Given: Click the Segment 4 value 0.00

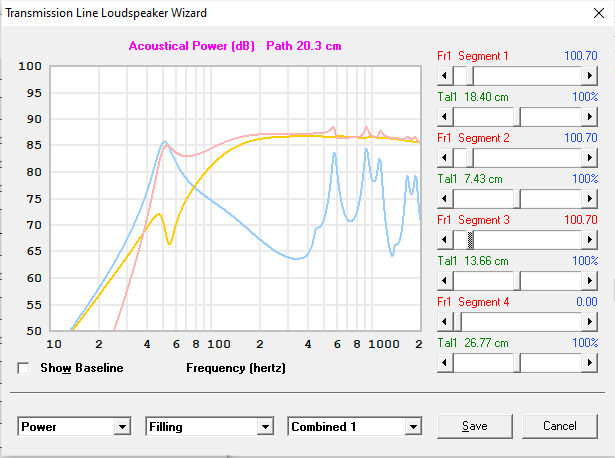Looking at the screenshot, I should pyautogui.click(x=587, y=302).
